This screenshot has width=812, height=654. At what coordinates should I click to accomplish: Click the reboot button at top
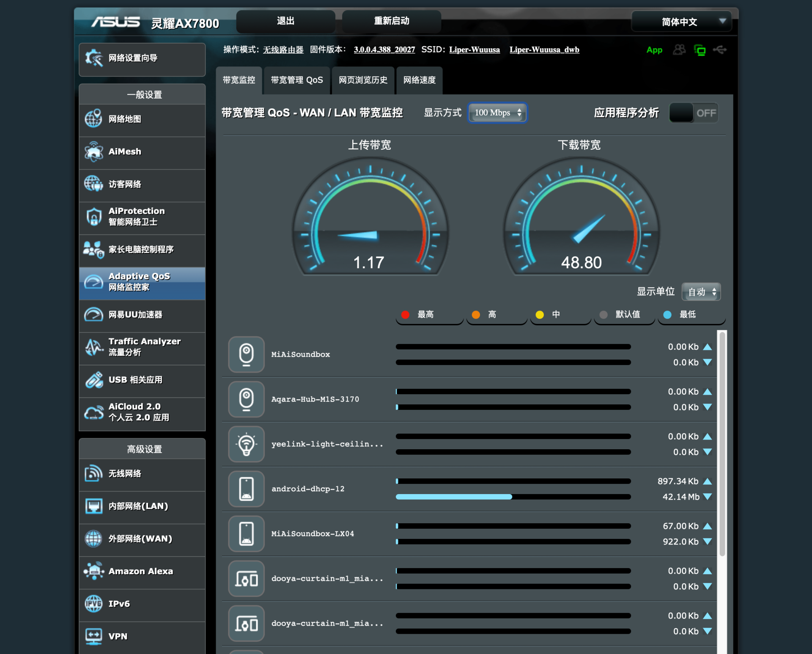pyautogui.click(x=391, y=21)
